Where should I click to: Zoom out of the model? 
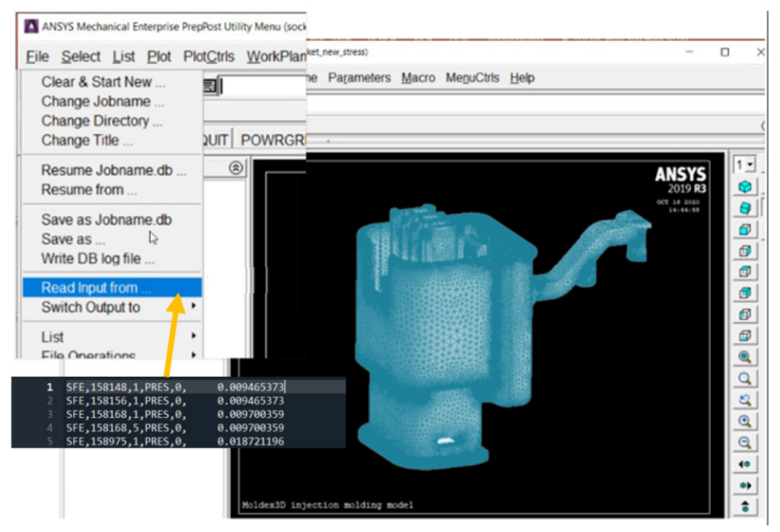click(x=745, y=442)
